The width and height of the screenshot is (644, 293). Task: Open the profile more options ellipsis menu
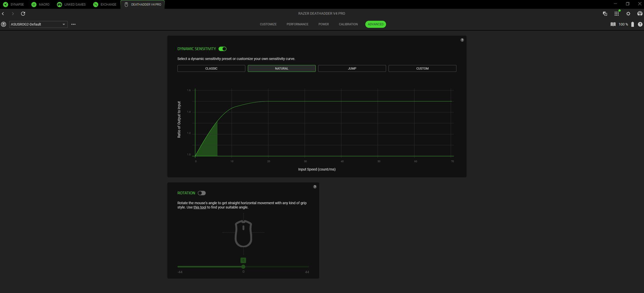73,24
